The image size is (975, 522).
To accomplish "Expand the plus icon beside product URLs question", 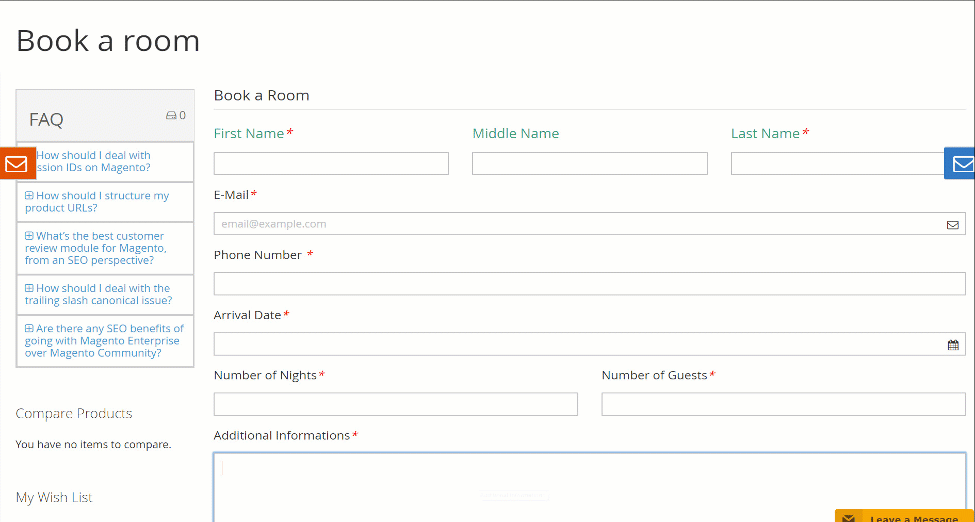I will pos(29,196).
